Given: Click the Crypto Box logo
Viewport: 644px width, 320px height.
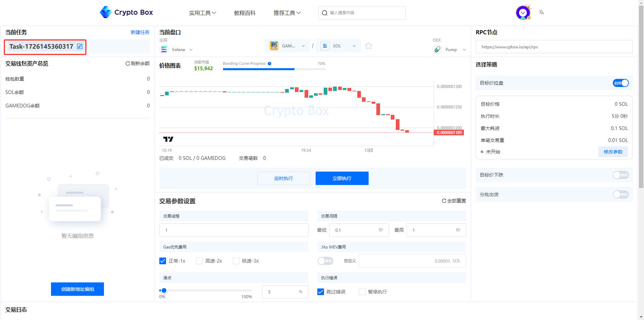Looking at the screenshot, I should click(126, 12).
